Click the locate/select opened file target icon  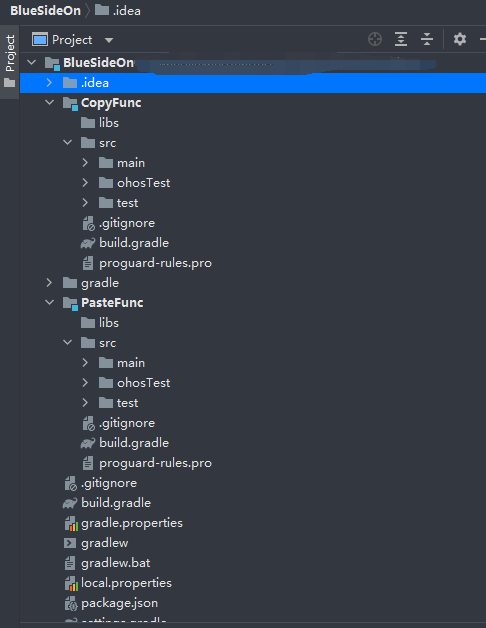(x=375, y=39)
